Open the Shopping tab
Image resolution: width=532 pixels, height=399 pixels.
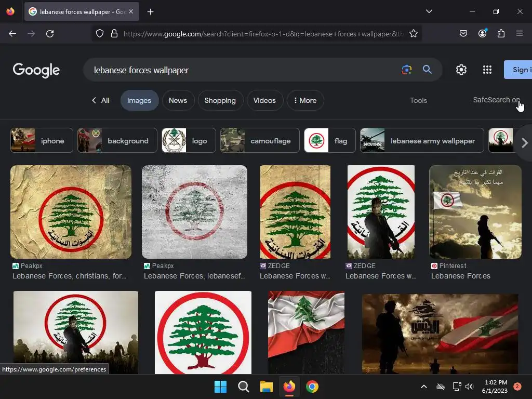click(220, 100)
